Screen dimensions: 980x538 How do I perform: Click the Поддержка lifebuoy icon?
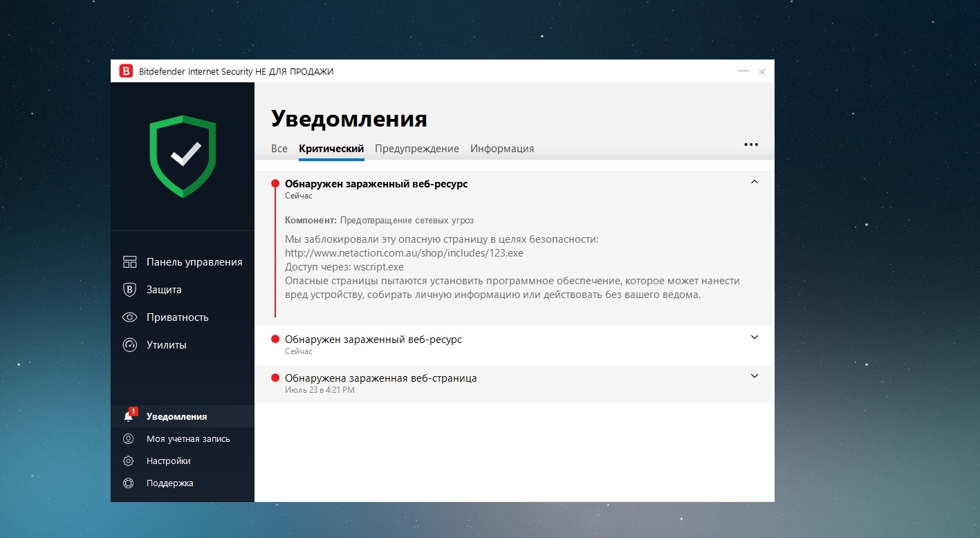(128, 483)
